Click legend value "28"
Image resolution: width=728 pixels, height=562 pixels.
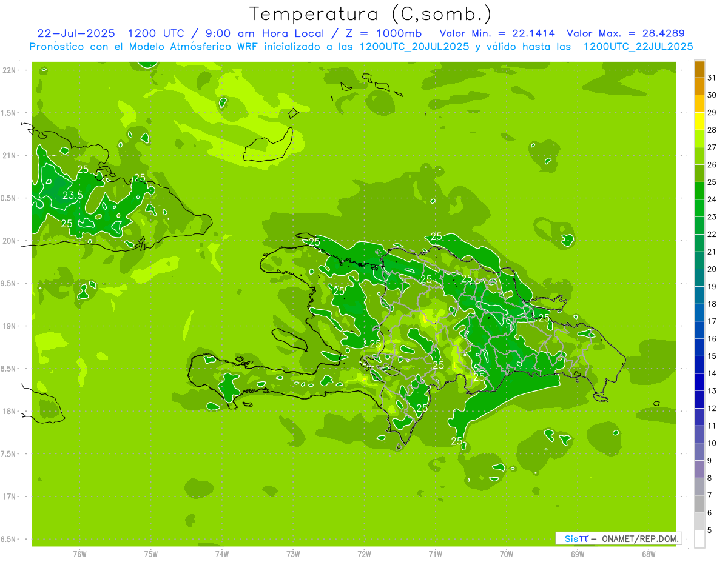712,130
